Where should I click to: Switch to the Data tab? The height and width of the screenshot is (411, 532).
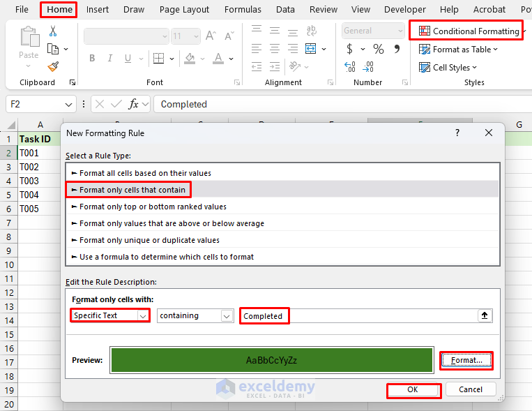[285, 10]
